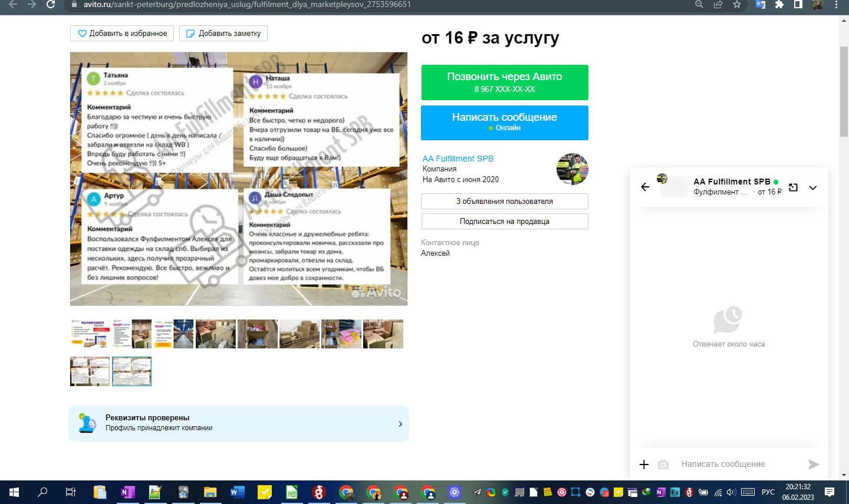849x504 pixels.
Task: Select fourth thumbnail in the gallery
Action: pos(216,334)
